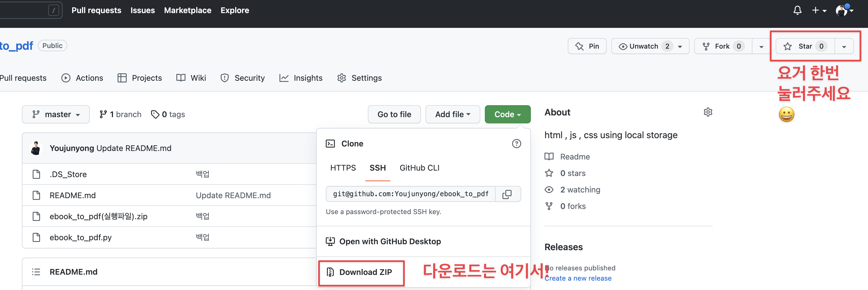Click the Public visibility badge
Viewport: 868px width, 290px height.
coord(52,46)
